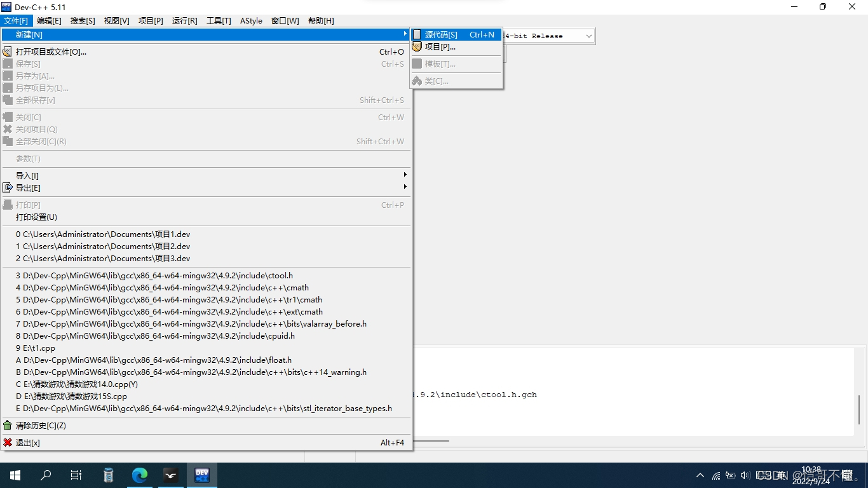Open the View menu
This screenshot has width=868, height=488.
pos(117,21)
